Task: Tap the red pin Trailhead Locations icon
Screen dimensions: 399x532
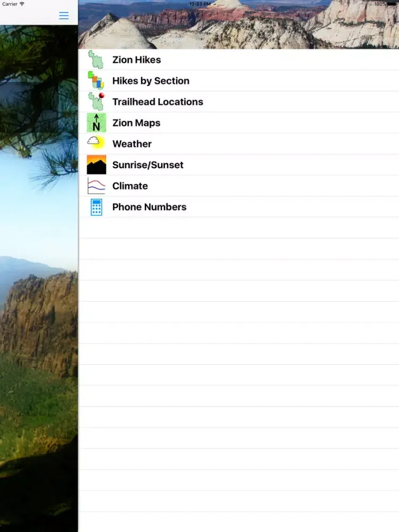Action: click(x=96, y=102)
